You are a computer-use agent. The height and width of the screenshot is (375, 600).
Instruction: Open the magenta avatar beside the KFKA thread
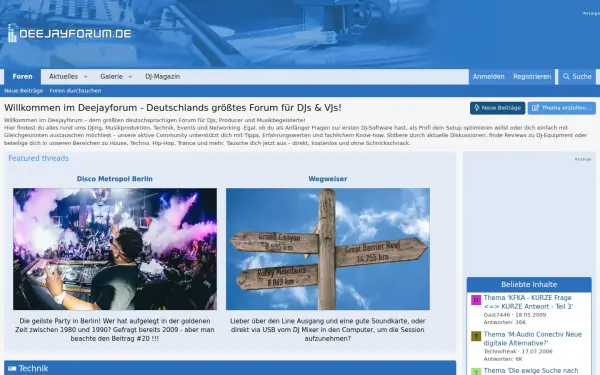[476, 300]
